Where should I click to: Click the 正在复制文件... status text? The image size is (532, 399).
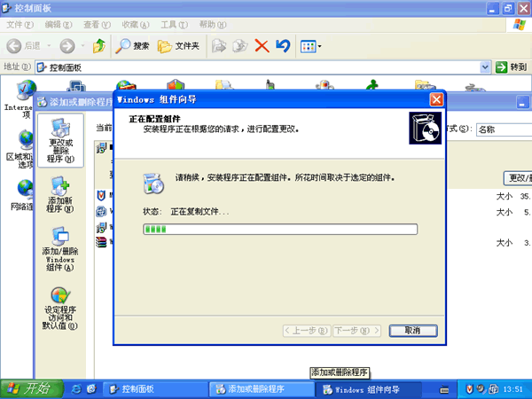[199, 212]
